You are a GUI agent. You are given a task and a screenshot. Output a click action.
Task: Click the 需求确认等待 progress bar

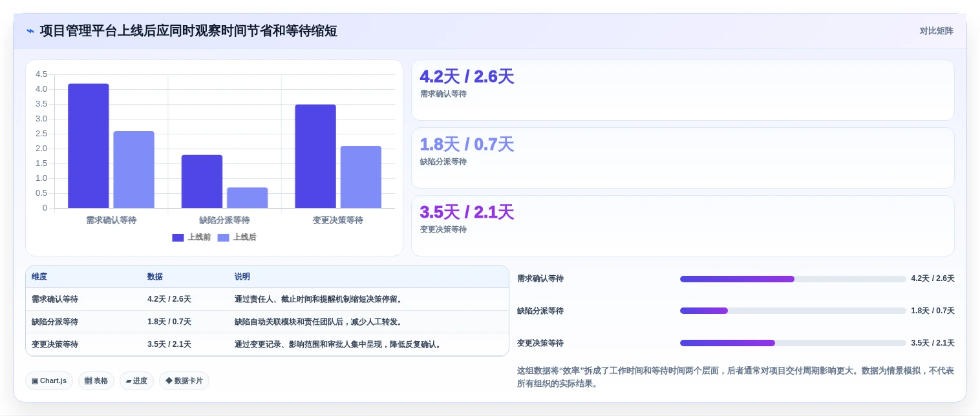click(793, 279)
